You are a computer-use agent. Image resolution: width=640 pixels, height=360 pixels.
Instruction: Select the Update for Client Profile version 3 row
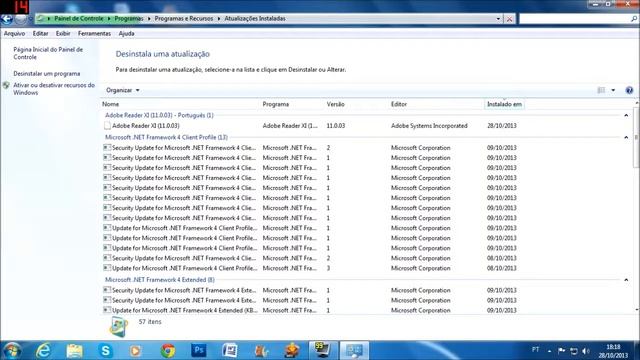click(x=310, y=268)
